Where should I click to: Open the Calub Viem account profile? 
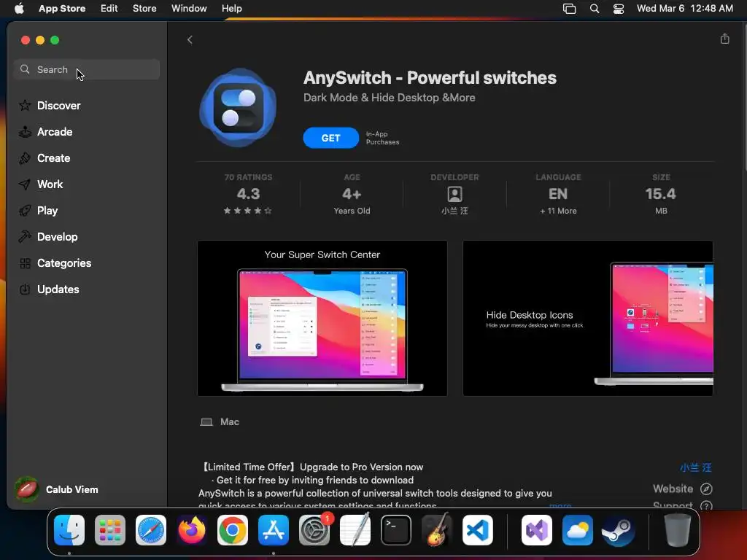[56, 489]
